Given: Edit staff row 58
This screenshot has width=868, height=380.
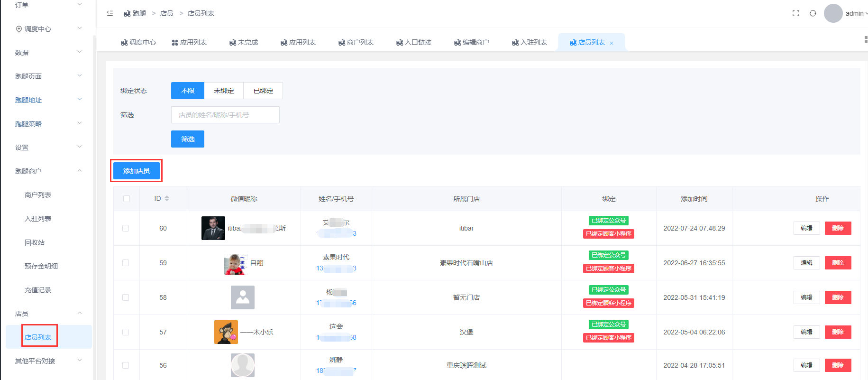Looking at the screenshot, I should [x=807, y=297].
